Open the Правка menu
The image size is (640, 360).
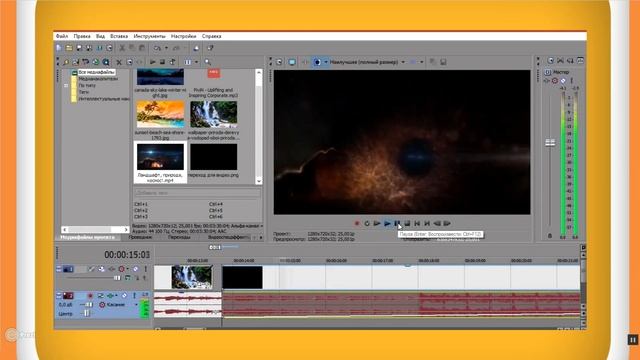point(82,36)
